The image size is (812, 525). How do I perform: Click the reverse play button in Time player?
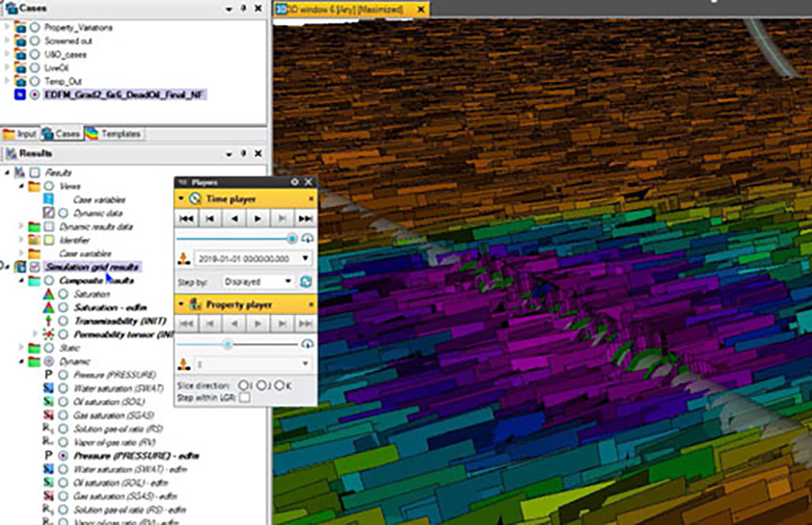[234, 219]
